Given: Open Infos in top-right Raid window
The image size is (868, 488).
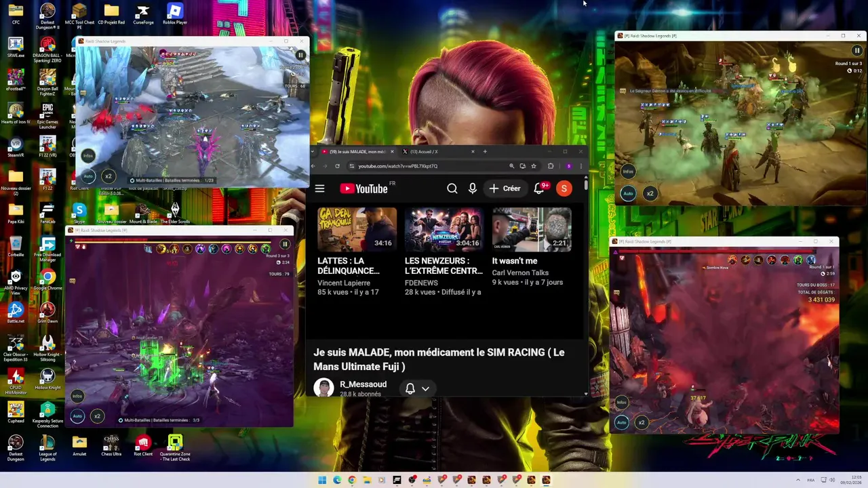Looking at the screenshot, I should tap(628, 171).
